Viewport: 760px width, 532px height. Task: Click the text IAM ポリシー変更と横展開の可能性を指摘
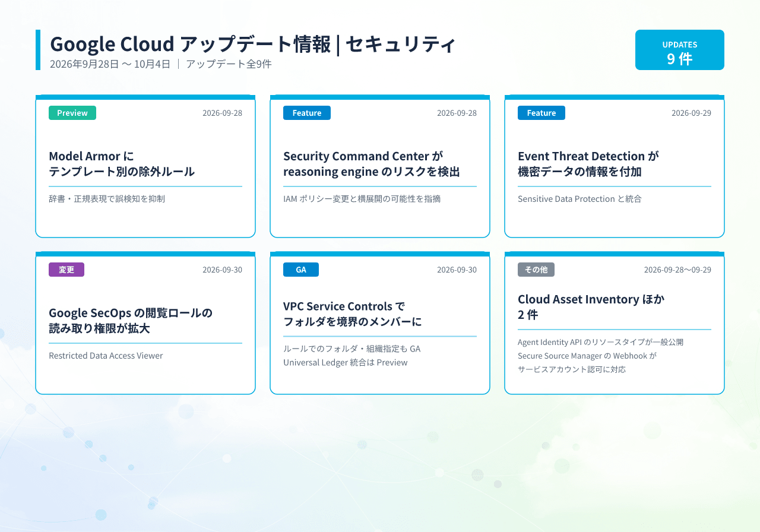click(x=362, y=199)
